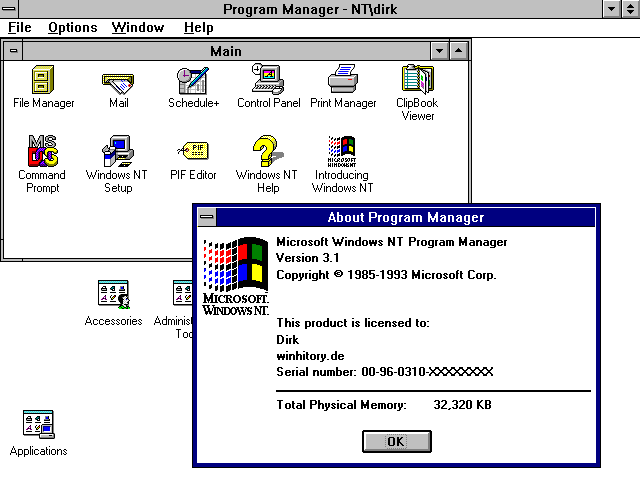This screenshot has height=480, width=640.
Task: Open the File Manager icon
Action: point(43,80)
